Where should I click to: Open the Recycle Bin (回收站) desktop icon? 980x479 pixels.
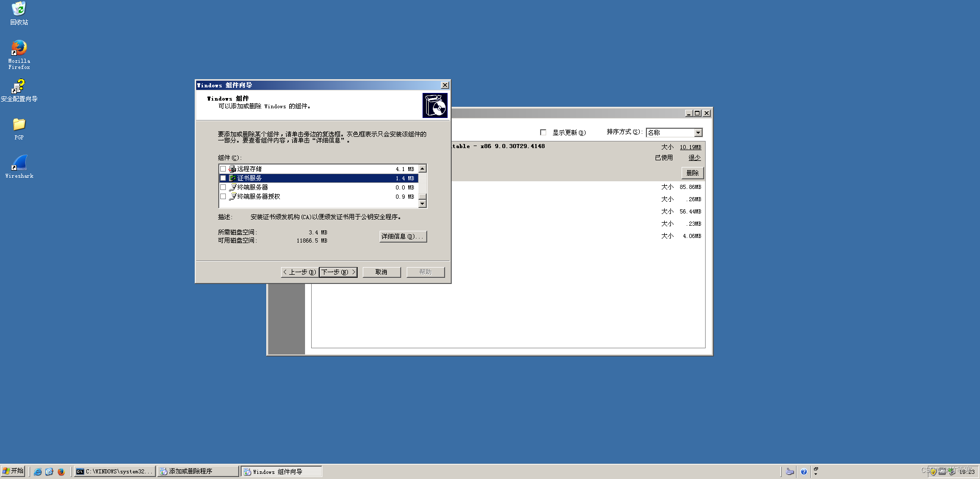pos(19,13)
